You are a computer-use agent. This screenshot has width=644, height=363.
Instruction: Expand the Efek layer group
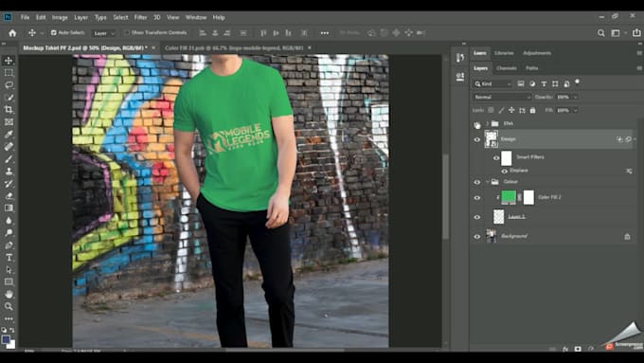488,123
